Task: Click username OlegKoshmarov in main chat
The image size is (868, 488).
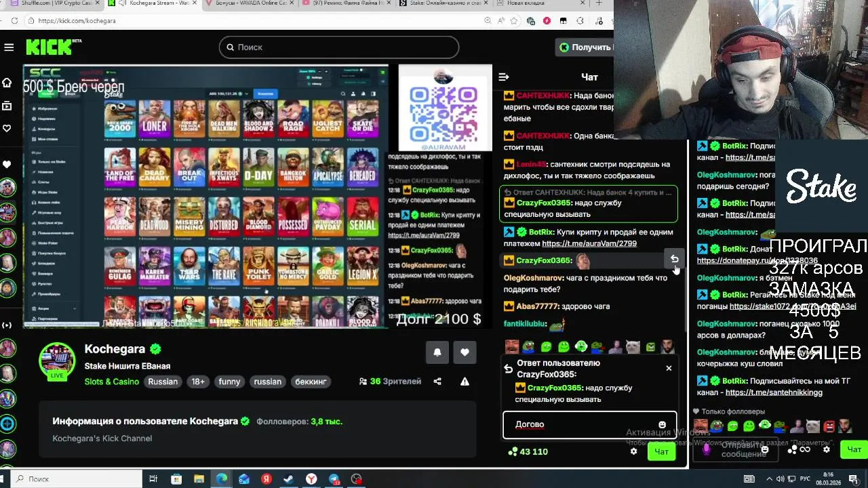Action: click(534, 278)
